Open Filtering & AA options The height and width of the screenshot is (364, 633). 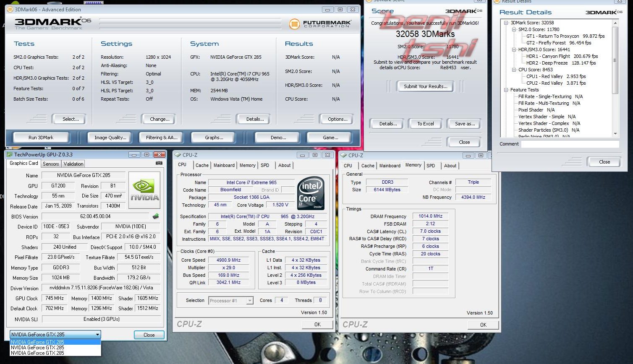[x=162, y=138]
